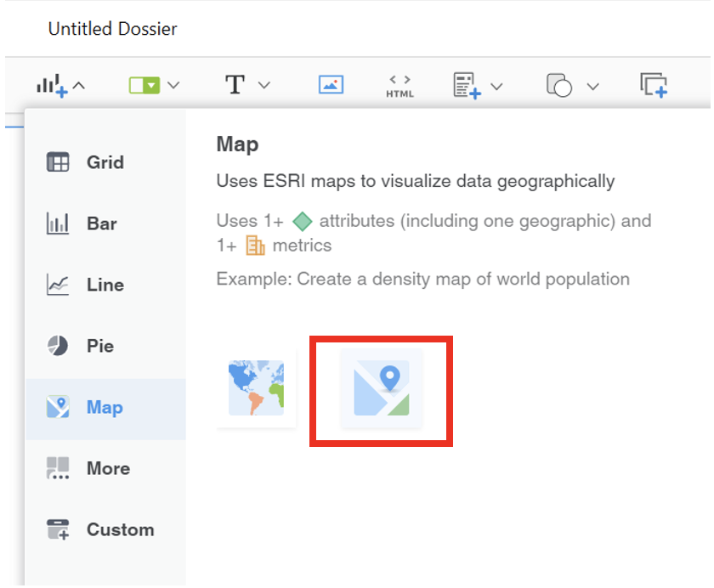This screenshot has width=714, height=588.
Task: Select the highlighted pin map visualization
Action: pos(380,390)
